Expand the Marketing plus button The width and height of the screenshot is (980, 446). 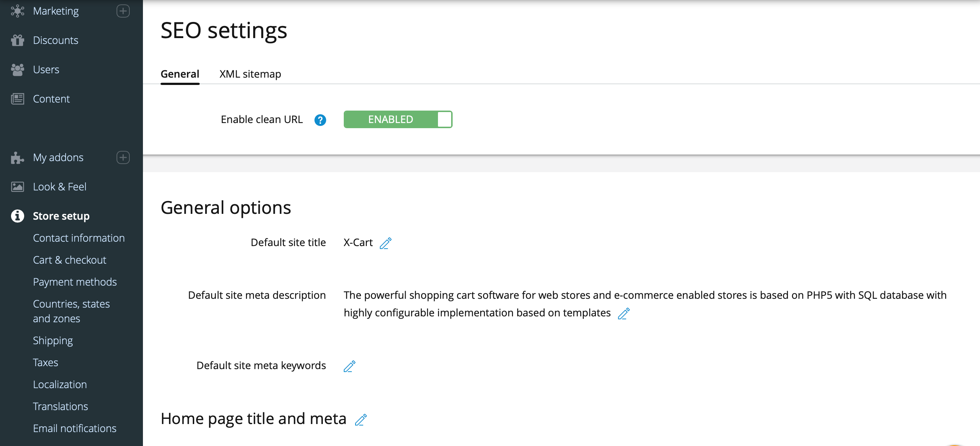tap(123, 11)
